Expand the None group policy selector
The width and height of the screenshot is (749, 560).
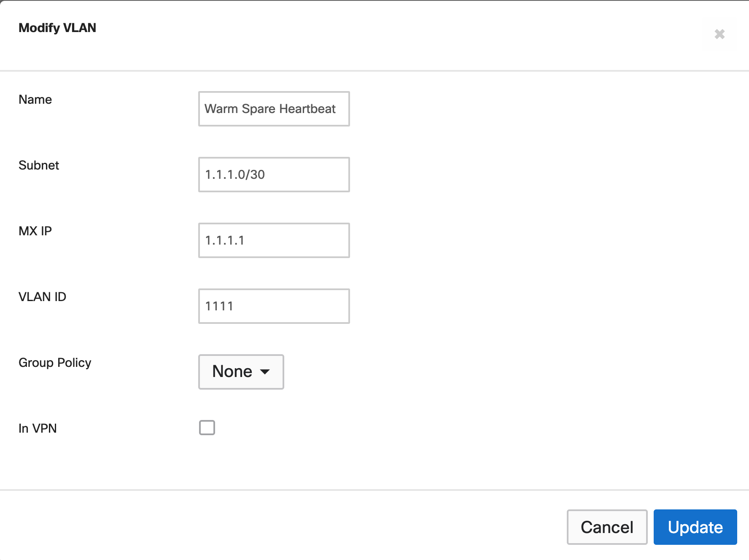pos(241,372)
